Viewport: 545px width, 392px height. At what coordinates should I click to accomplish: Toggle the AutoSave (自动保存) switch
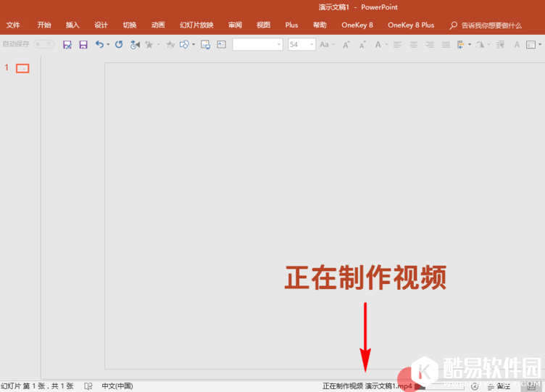pyautogui.click(x=43, y=44)
